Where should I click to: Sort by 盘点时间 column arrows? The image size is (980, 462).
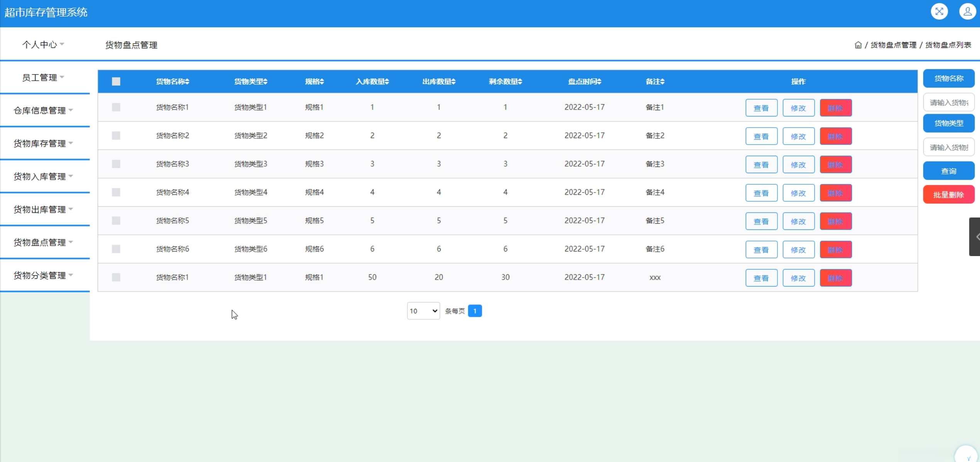[599, 82]
